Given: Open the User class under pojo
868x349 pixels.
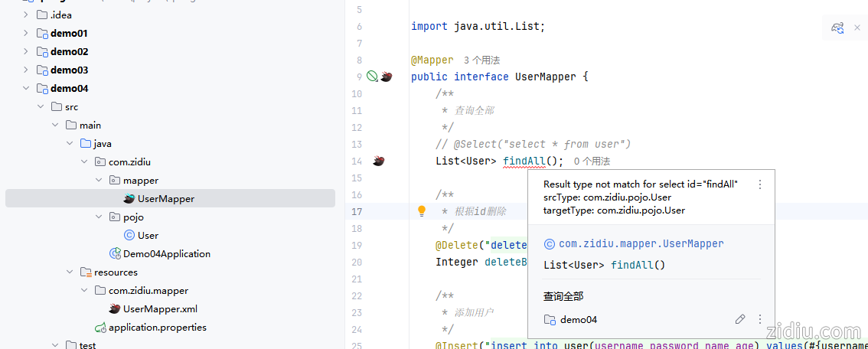Looking at the screenshot, I should [x=148, y=235].
